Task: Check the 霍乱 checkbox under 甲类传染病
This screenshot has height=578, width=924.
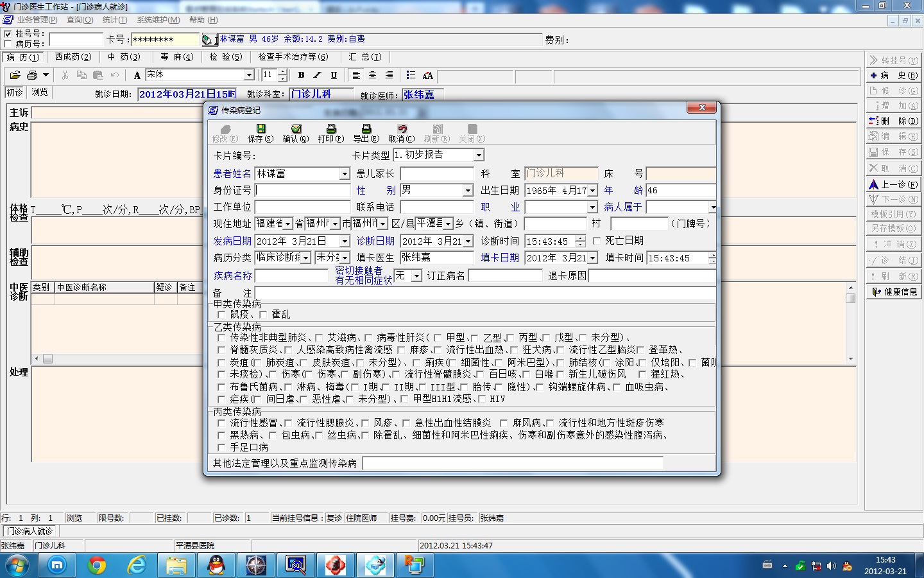Action: coord(262,315)
